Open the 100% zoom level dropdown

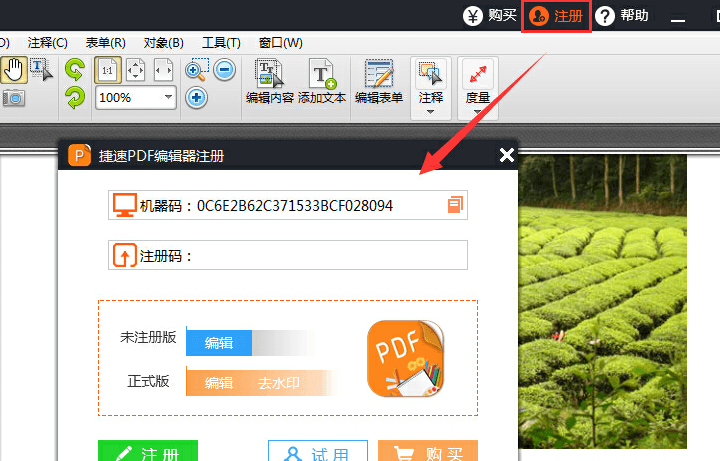click(167, 97)
